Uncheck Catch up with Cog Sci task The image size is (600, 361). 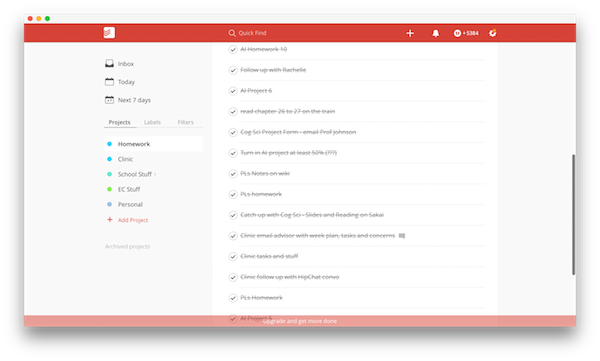coord(233,215)
